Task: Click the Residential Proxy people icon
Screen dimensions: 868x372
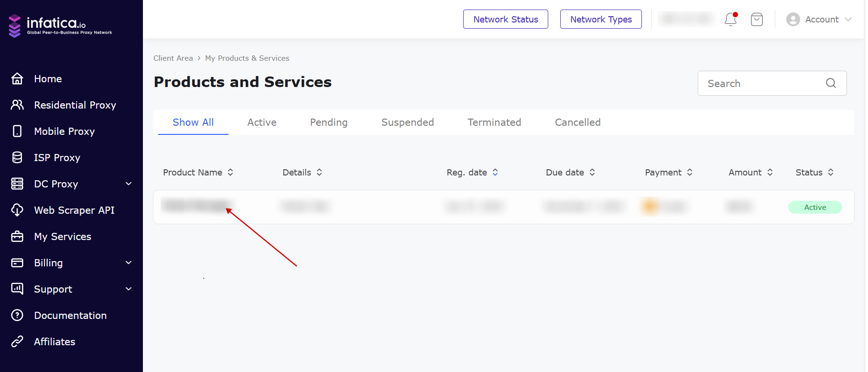Action: 17,105
